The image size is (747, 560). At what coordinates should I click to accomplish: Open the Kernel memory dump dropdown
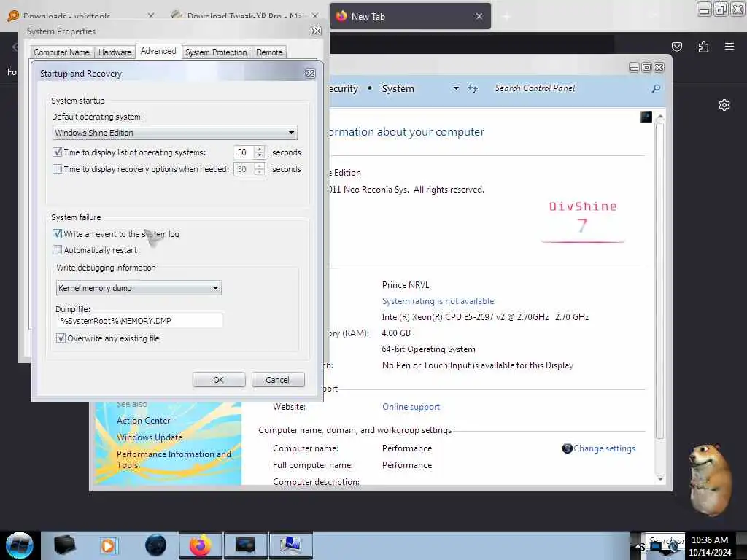(139, 287)
